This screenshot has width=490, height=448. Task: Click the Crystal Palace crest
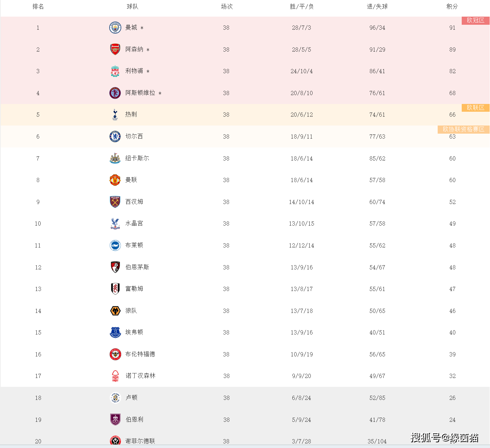tap(115, 223)
